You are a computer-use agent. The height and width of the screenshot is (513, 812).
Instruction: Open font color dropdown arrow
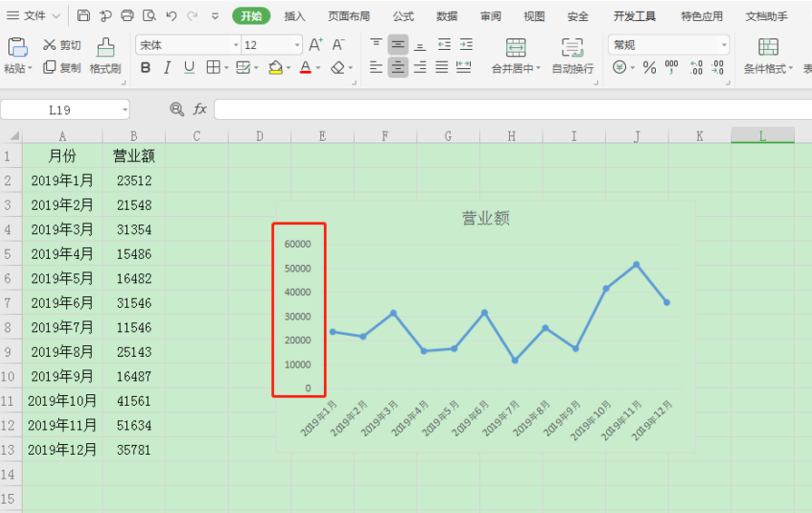click(x=318, y=68)
